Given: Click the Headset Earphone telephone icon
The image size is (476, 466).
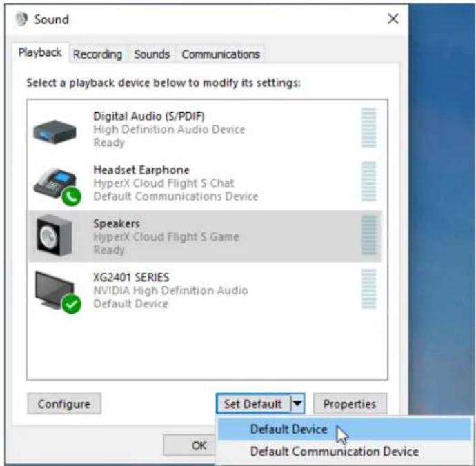Looking at the screenshot, I should (x=57, y=186).
